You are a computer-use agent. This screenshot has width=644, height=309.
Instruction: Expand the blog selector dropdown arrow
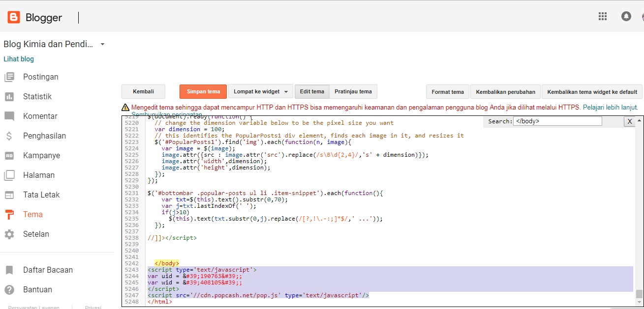(102, 44)
